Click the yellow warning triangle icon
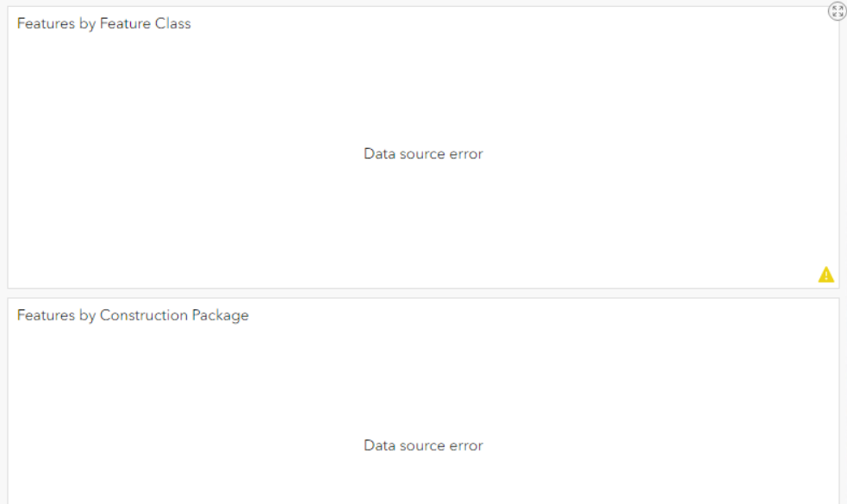This screenshot has width=847, height=504. [825, 275]
